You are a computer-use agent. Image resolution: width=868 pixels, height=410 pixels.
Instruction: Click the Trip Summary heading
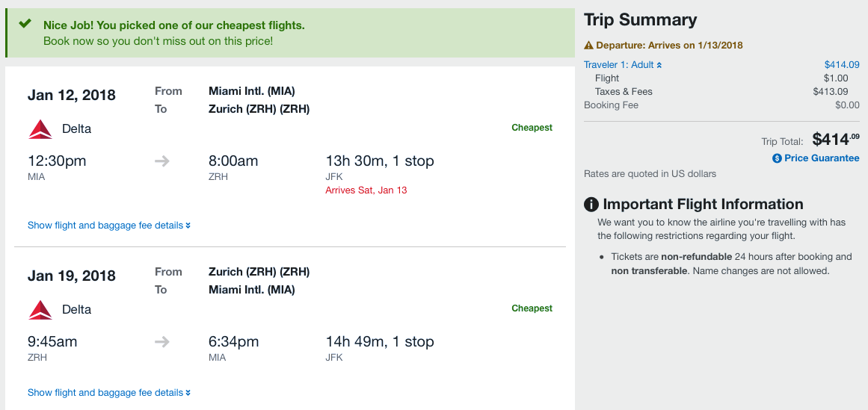pos(640,20)
